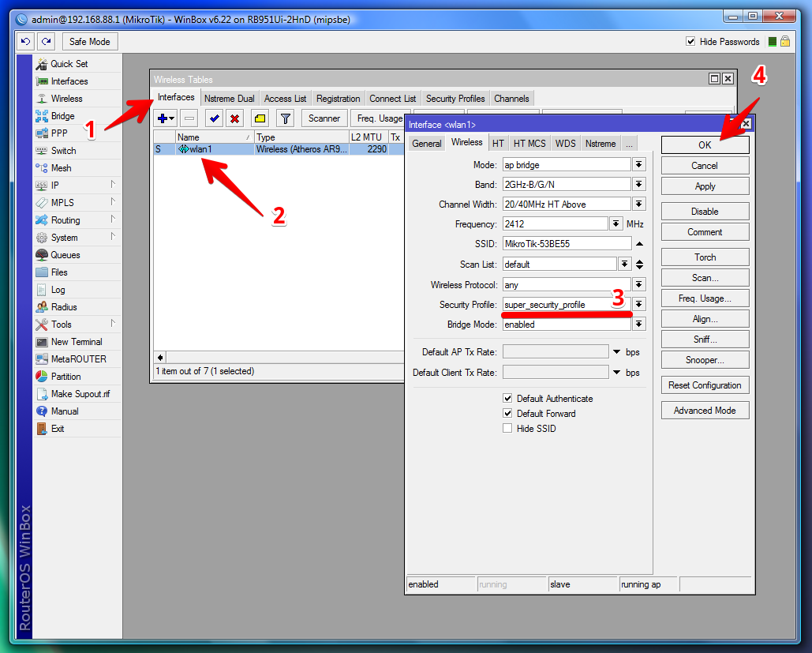
Task: Click the Undo arrow icon in toolbar
Action: pyautogui.click(x=25, y=42)
